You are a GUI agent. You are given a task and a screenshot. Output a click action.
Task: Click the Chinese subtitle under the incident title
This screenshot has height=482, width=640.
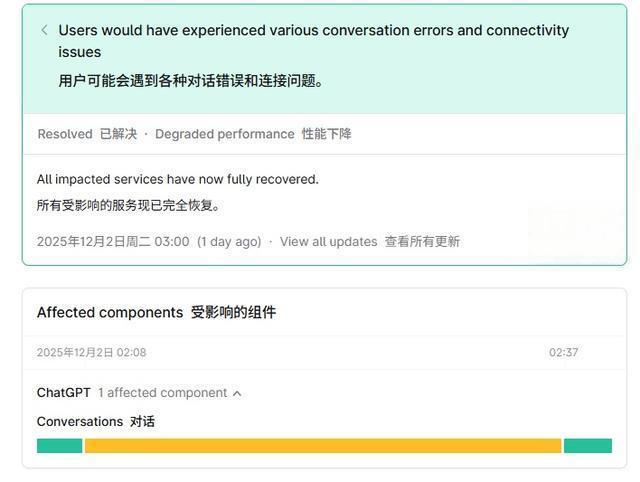(x=190, y=81)
